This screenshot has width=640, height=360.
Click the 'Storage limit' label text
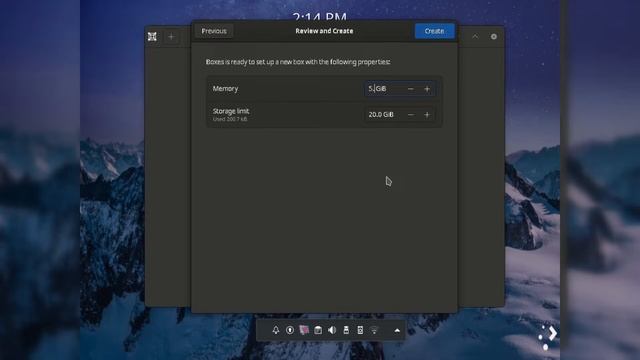pos(231,111)
